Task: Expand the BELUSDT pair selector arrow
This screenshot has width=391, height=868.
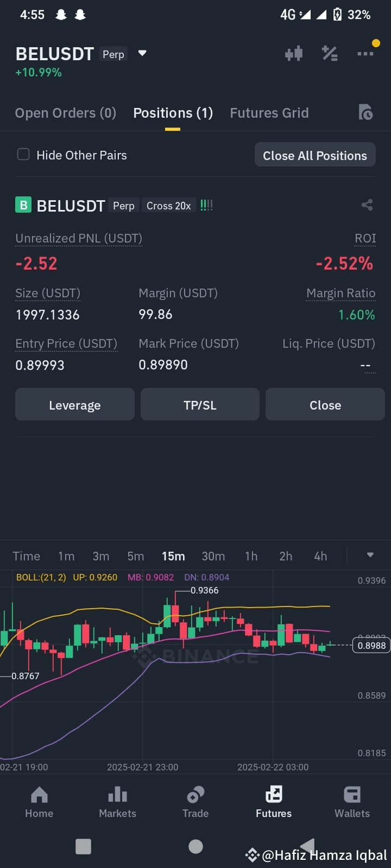Action: click(x=142, y=53)
